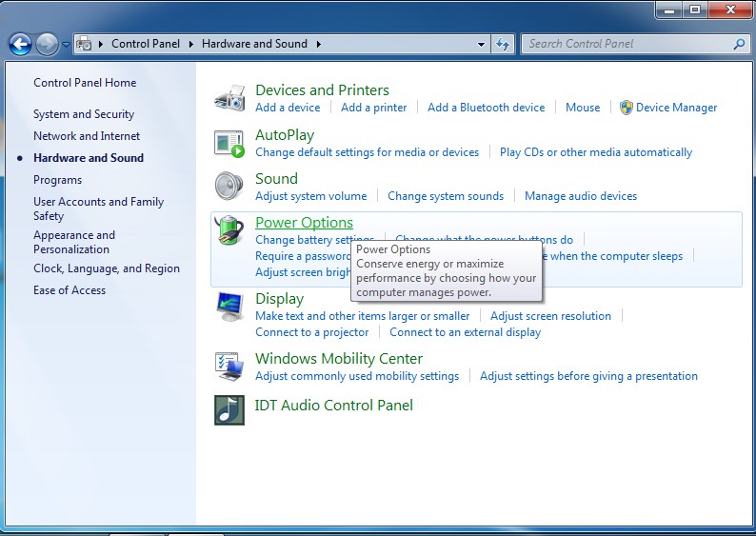Minimize the Control Panel window
The image size is (756, 536).
(x=669, y=10)
